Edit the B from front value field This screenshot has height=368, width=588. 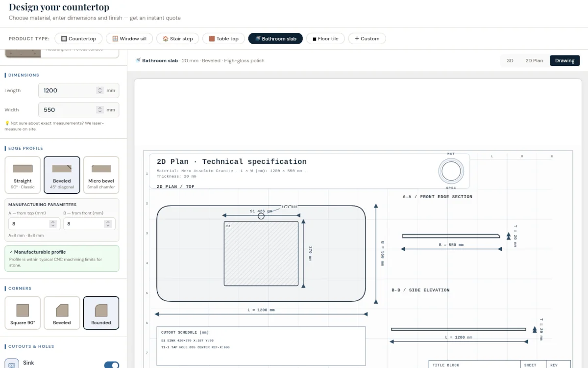pyautogui.click(x=89, y=224)
